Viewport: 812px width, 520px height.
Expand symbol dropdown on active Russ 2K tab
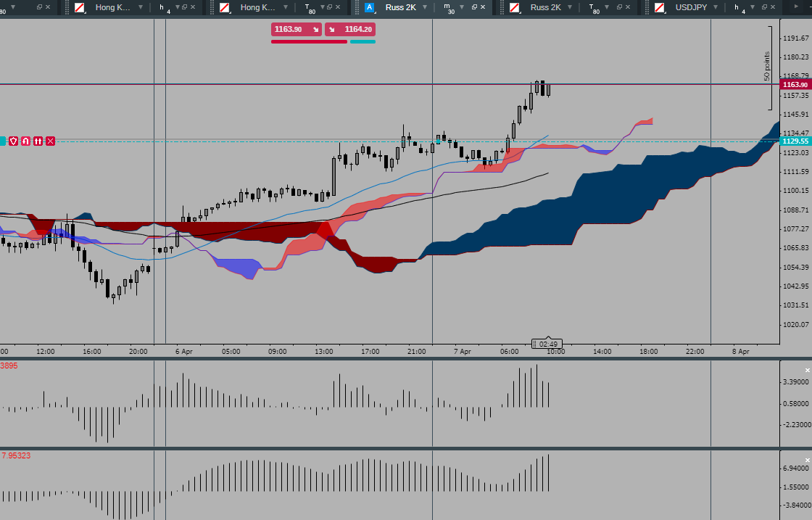tap(425, 7)
